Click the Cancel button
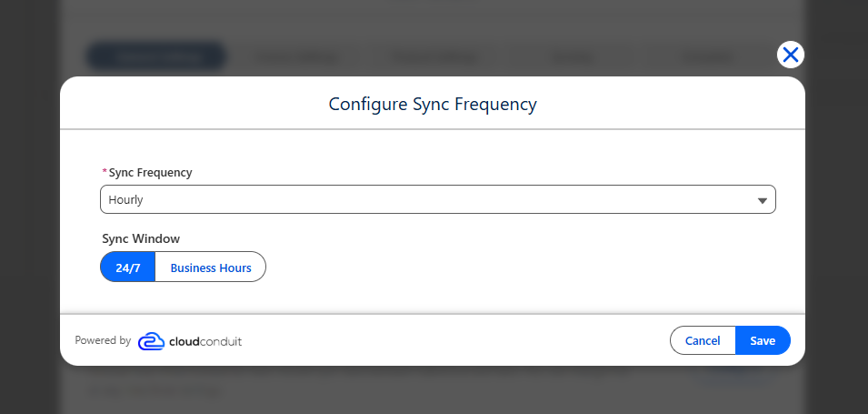Image resolution: width=868 pixels, height=414 pixels. pyautogui.click(x=703, y=340)
